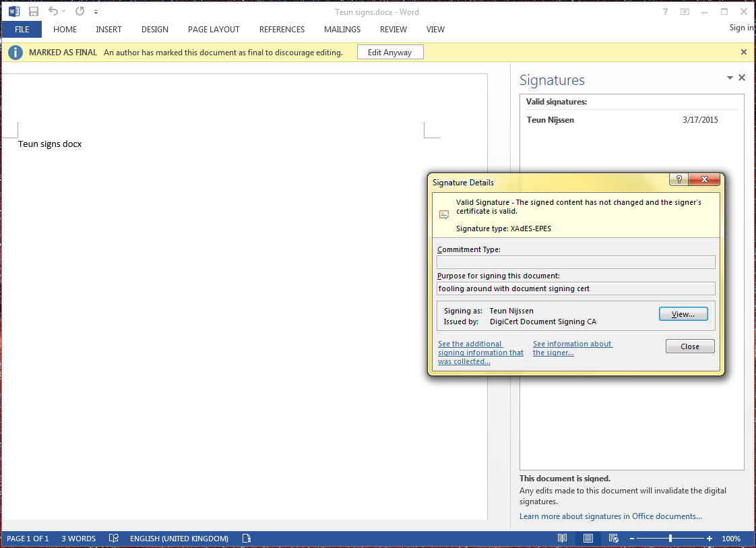This screenshot has width=756, height=548.
Task: Open Customize Quick Access Toolbar dropdown
Action: pyautogui.click(x=96, y=12)
